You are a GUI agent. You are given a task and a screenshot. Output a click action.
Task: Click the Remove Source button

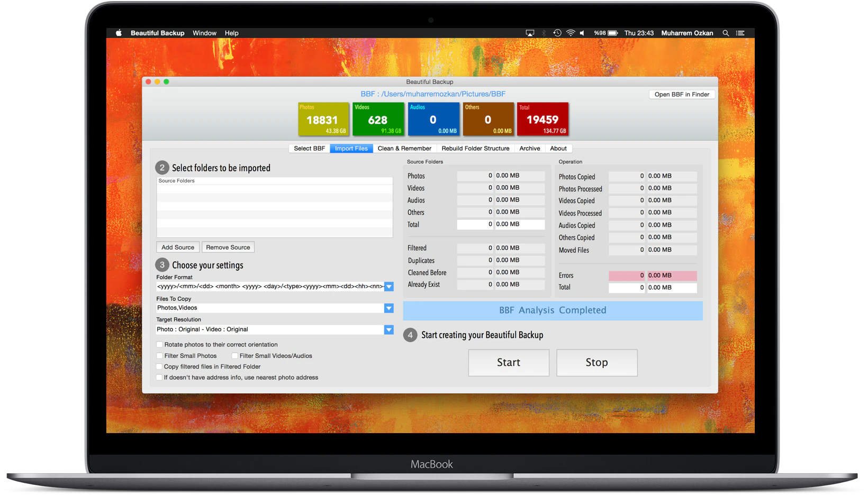(x=228, y=247)
